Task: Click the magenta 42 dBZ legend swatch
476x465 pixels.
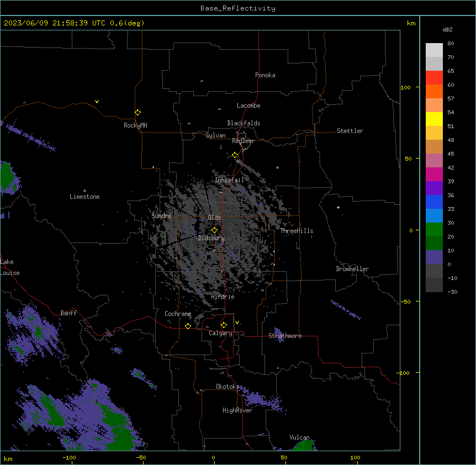Action: coord(434,174)
